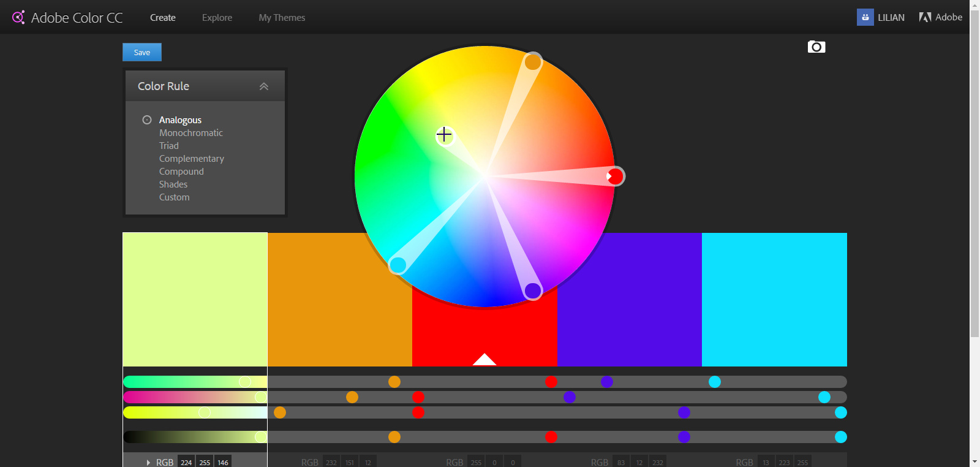Click the circle icon beside Analogous

point(147,120)
